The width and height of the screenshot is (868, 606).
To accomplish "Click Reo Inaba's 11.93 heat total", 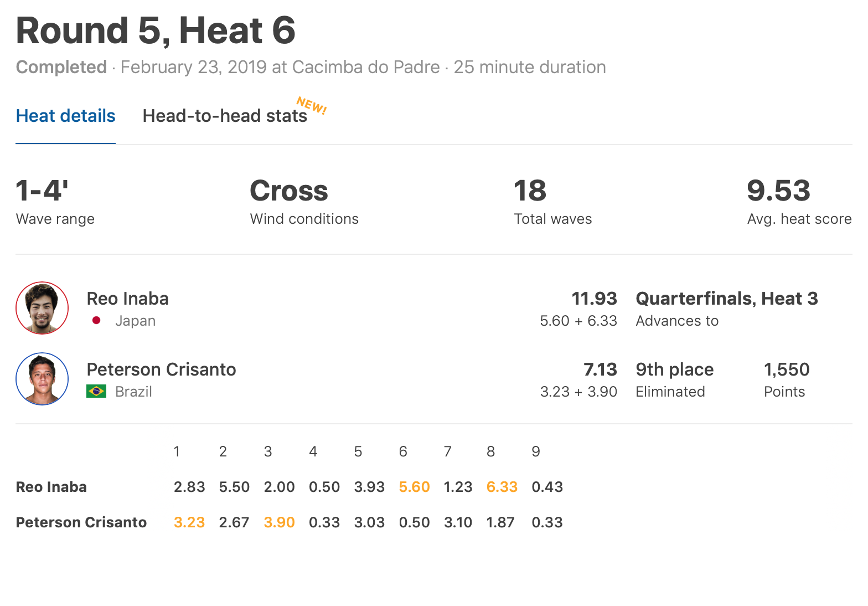I will click(x=594, y=299).
